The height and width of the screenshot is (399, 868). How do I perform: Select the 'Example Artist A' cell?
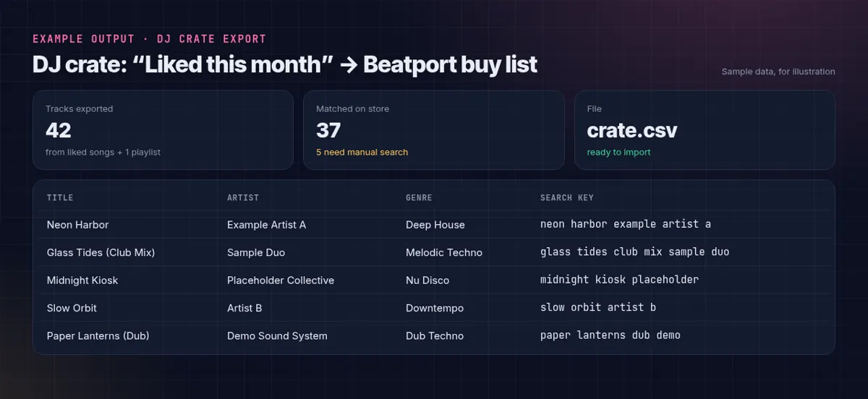coord(266,225)
